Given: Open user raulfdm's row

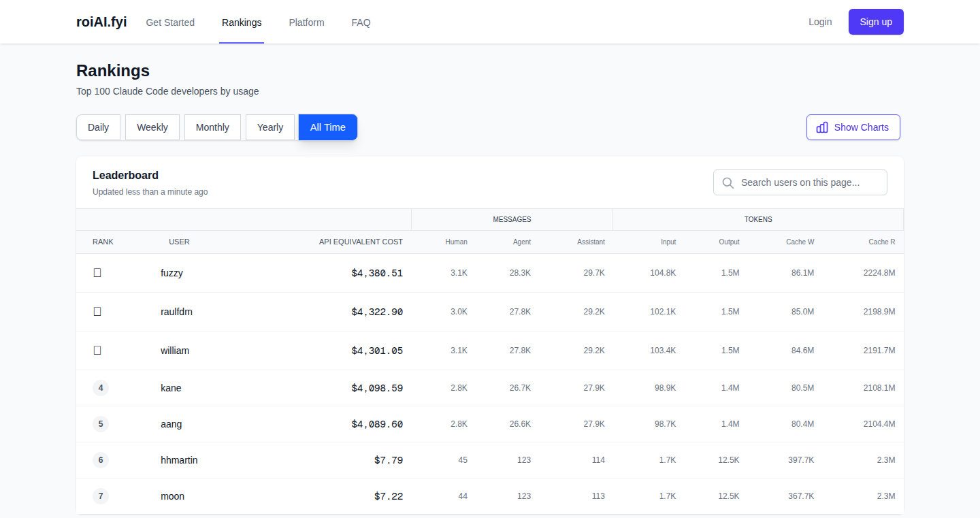Looking at the screenshot, I should click(490, 312).
